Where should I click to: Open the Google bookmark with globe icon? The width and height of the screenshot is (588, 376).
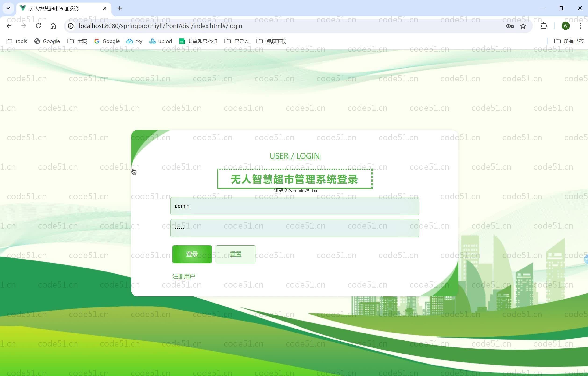[x=47, y=41]
